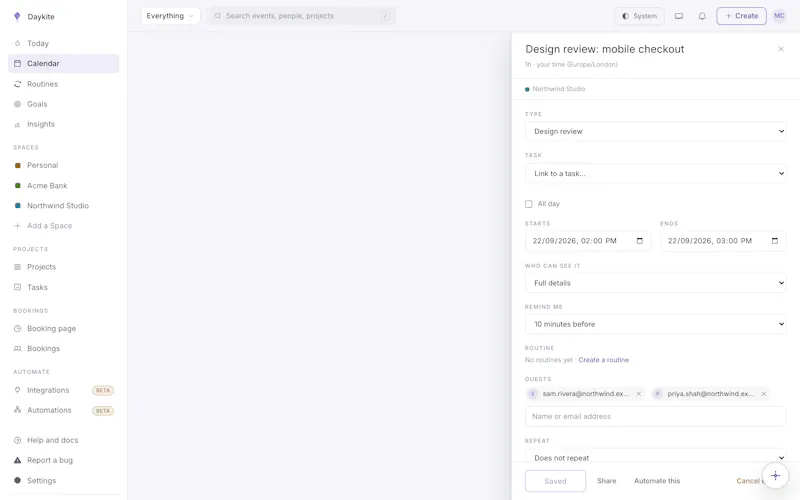This screenshot has width=800, height=500.
Task: Click the plus icon beside Add a Space
Action: pyautogui.click(x=17, y=226)
